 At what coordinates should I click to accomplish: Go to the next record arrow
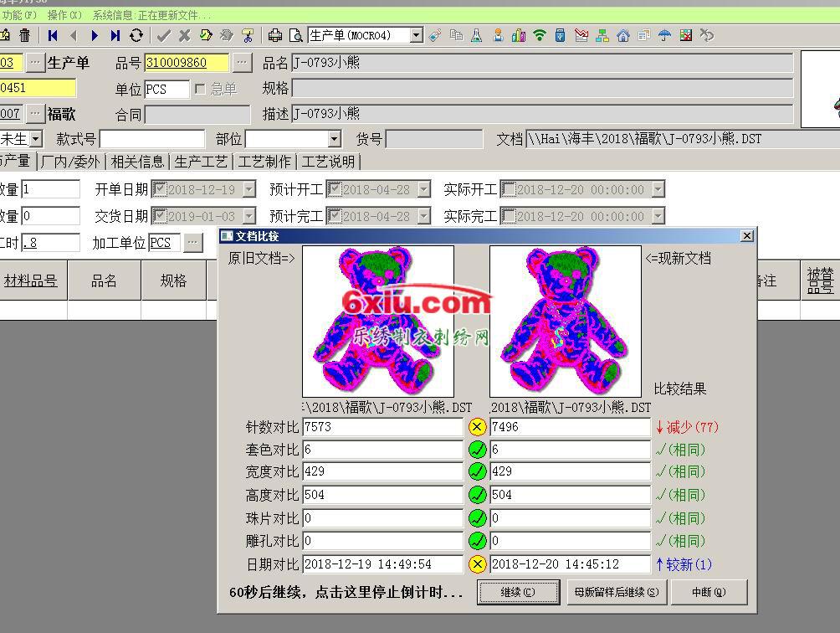tap(95, 35)
